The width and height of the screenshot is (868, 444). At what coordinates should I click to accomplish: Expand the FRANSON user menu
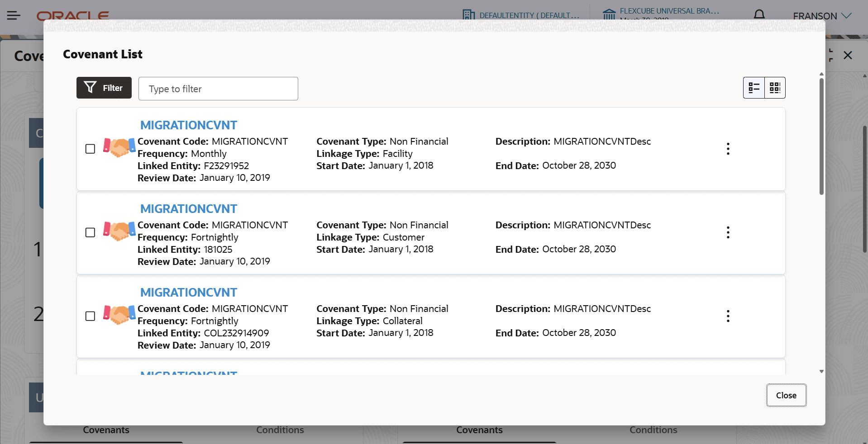(822, 16)
